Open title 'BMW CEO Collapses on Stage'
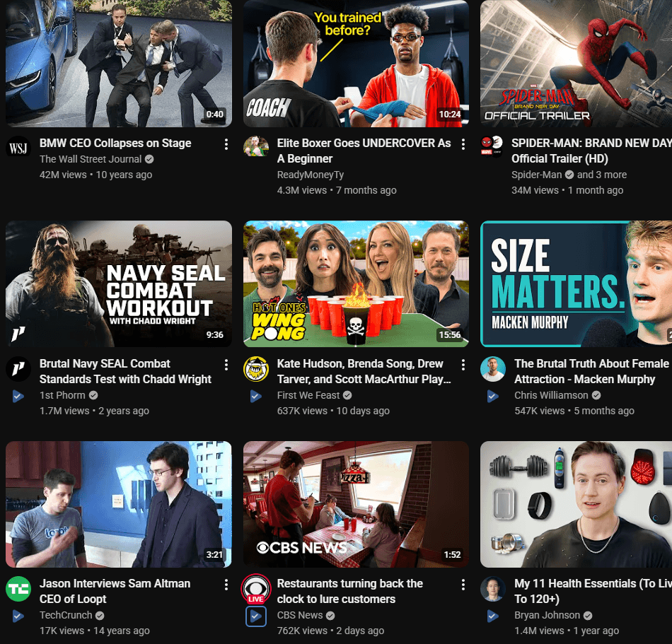Screen dimensions: 672x644 coord(115,143)
